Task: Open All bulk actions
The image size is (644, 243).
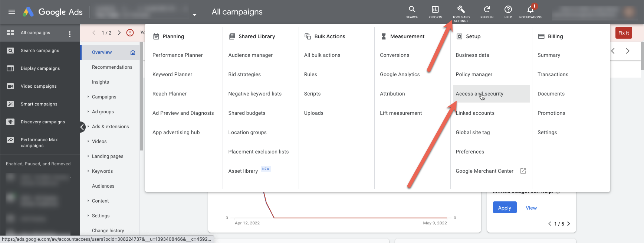Action: (x=322, y=55)
